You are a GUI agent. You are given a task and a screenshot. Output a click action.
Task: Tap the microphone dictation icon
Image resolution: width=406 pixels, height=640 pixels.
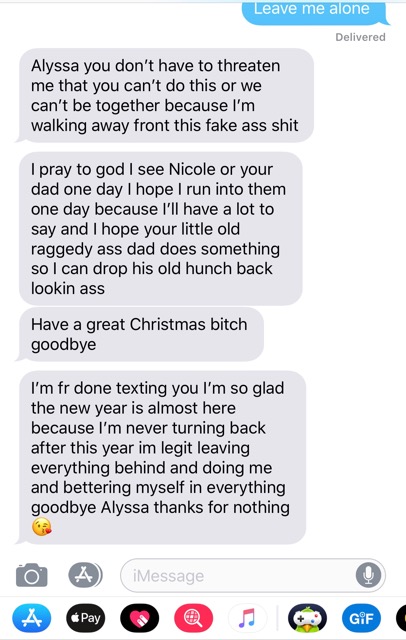pyautogui.click(x=368, y=575)
